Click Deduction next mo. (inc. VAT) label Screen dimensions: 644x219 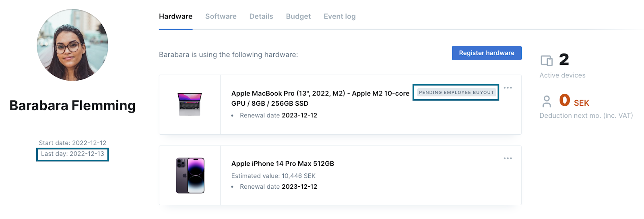[586, 116]
